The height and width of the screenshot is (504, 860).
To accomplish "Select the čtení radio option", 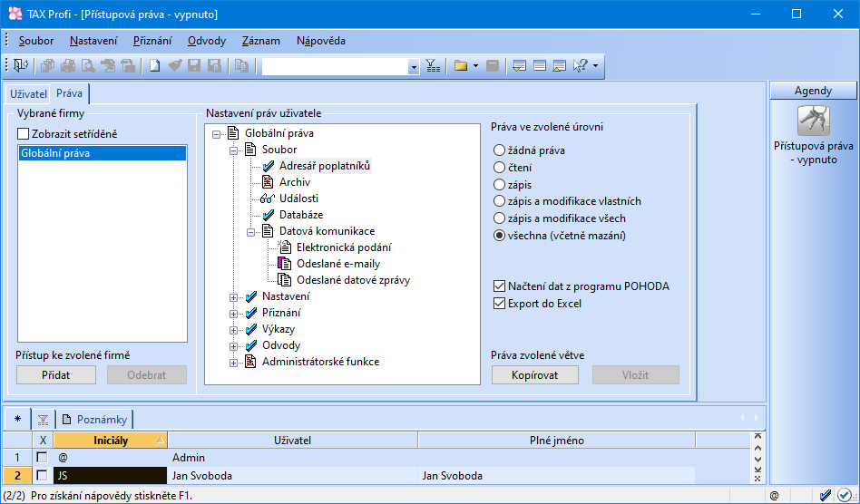I will (x=499, y=167).
